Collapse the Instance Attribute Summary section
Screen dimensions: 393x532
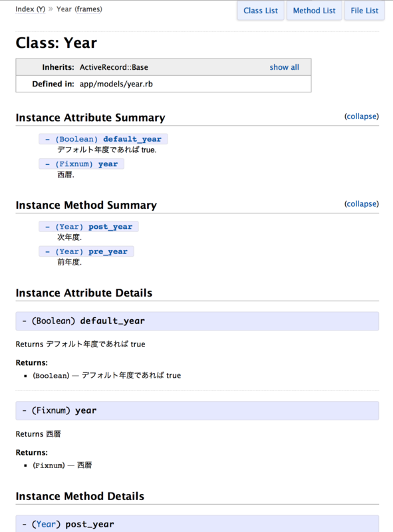tap(362, 116)
